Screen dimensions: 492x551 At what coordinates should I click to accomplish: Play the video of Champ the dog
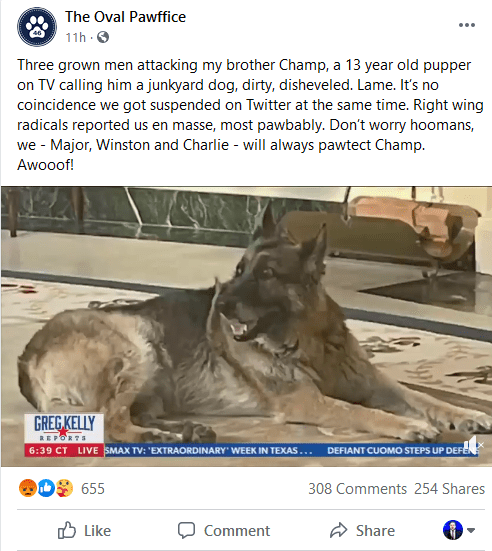pos(246,326)
